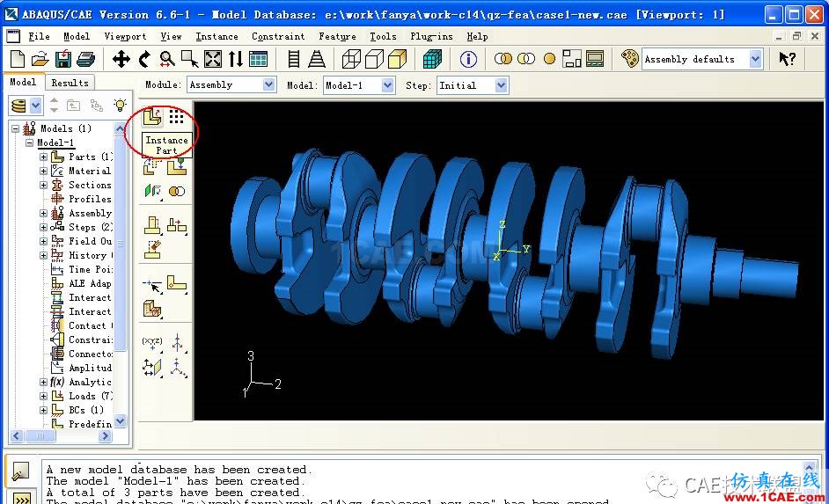Enable wireframe render style

(351, 59)
